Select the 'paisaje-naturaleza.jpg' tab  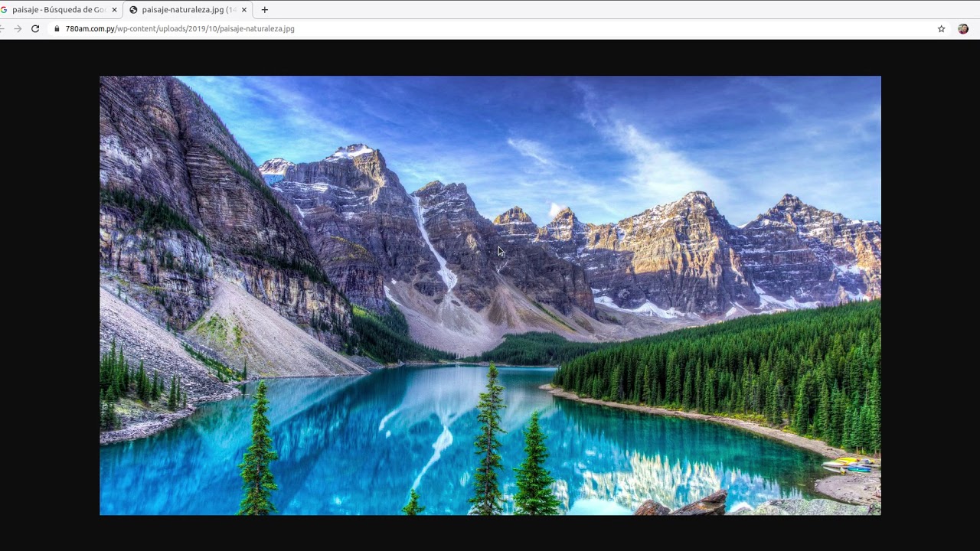[188, 10]
